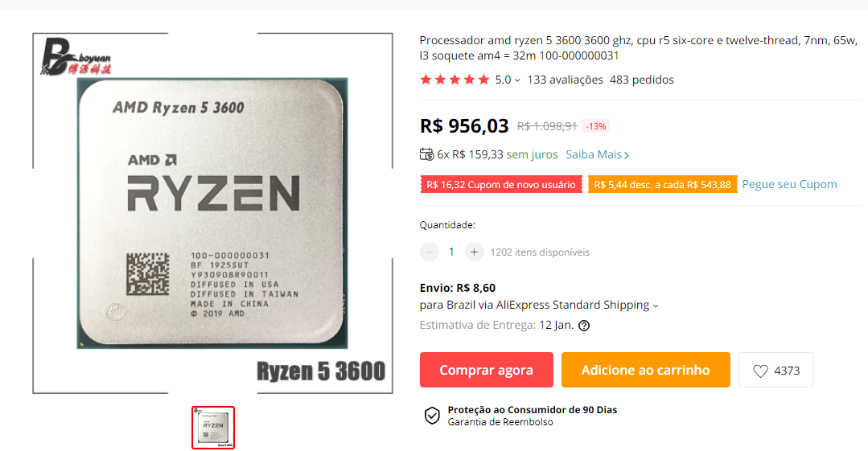Click the orange R$ 5,44 discount coupon tag
The image size is (868, 451).
coord(662,184)
